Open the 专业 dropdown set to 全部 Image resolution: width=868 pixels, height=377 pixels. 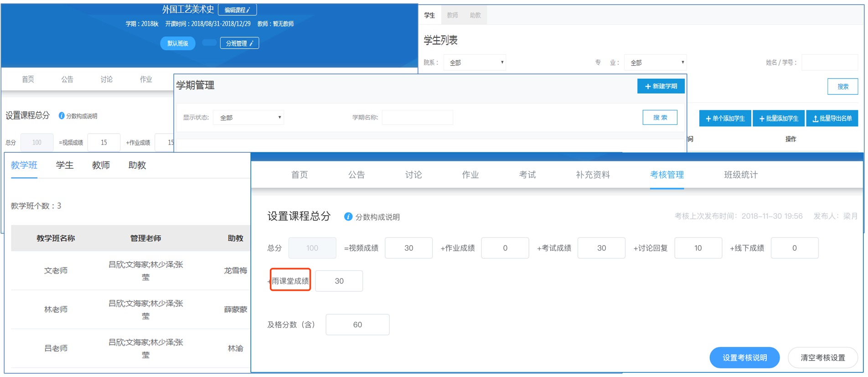pos(656,62)
